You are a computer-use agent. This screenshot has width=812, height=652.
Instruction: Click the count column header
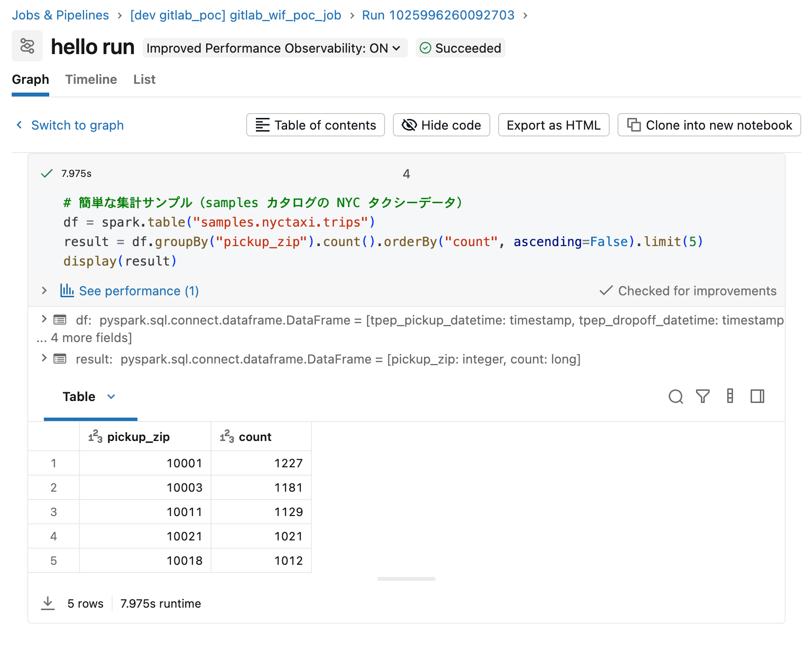point(261,437)
